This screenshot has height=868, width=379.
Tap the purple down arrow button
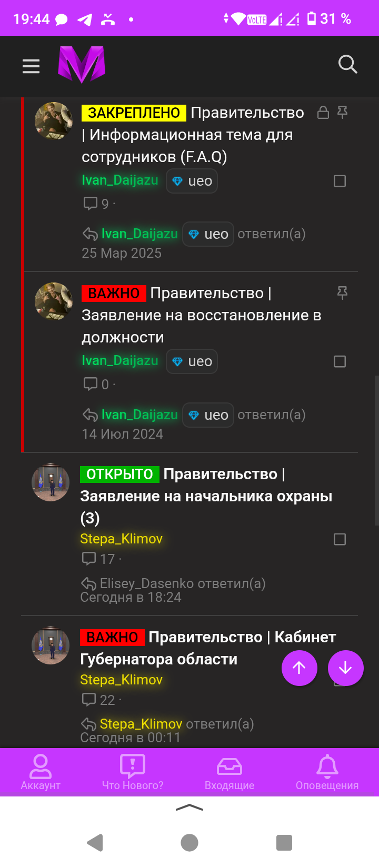tap(345, 668)
